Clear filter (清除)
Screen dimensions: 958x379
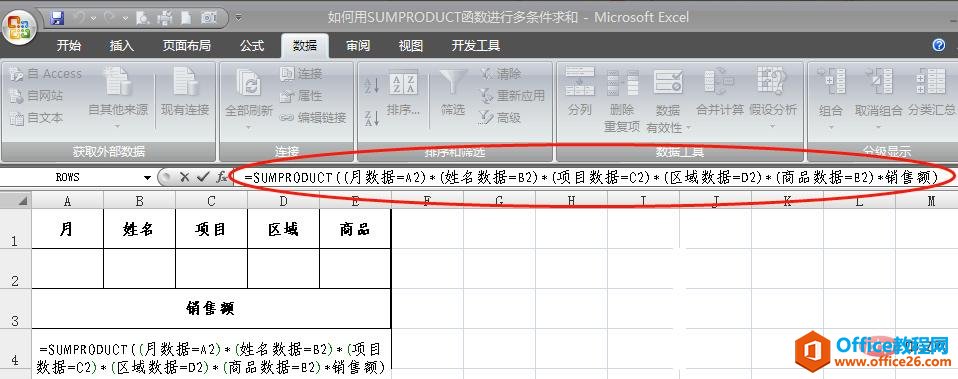pyautogui.click(x=500, y=73)
